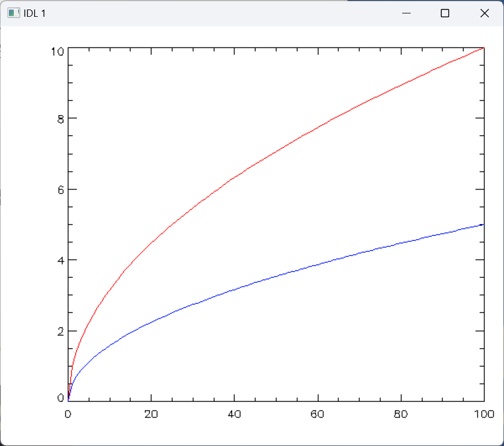Minimize the IDL 1 window
Image resolution: width=504 pixels, height=446 pixels.
406,13
